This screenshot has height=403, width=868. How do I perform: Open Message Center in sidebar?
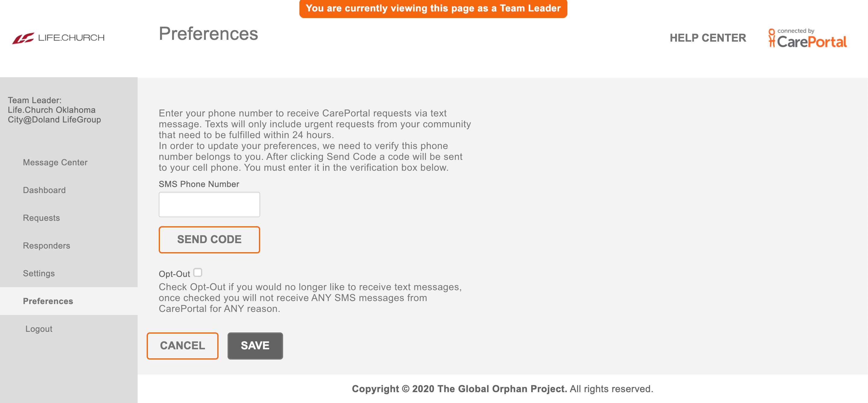tap(55, 162)
